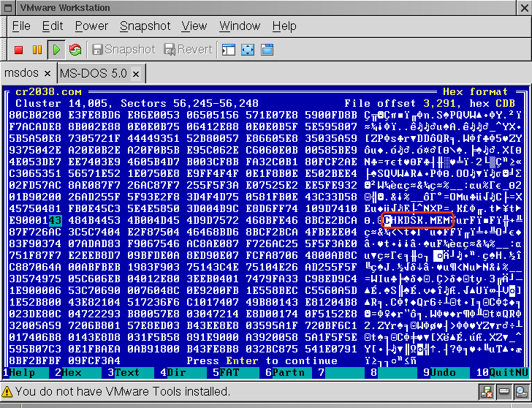This screenshot has width=532, height=408.
Task: Click the Reset circular arrows icon
Action: 75,50
